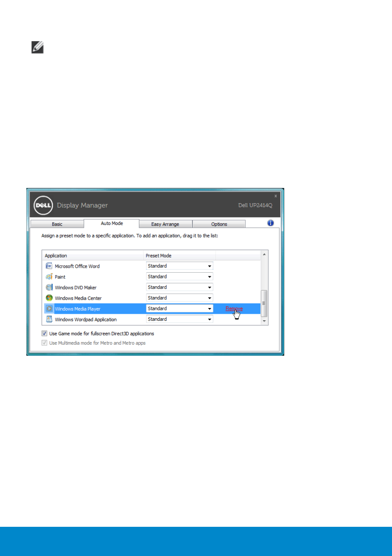Select the Paint row label

pyautogui.click(x=60, y=277)
